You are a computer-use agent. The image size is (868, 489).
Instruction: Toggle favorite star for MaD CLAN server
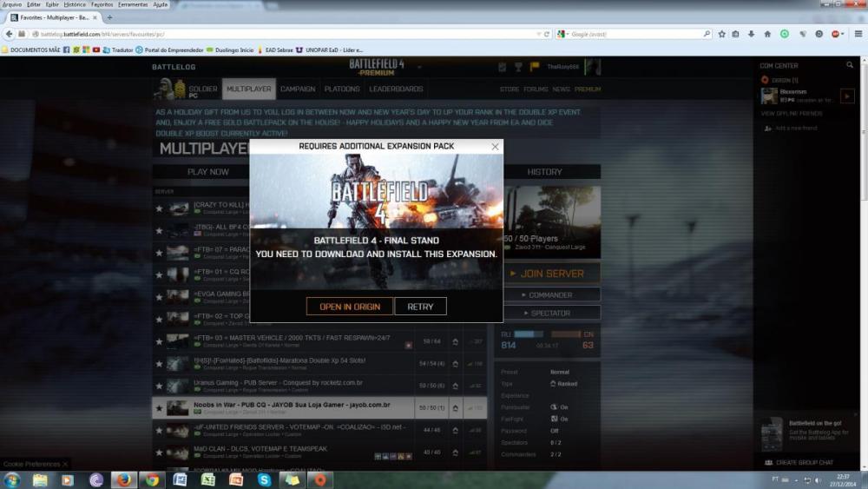(x=159, y=453)
